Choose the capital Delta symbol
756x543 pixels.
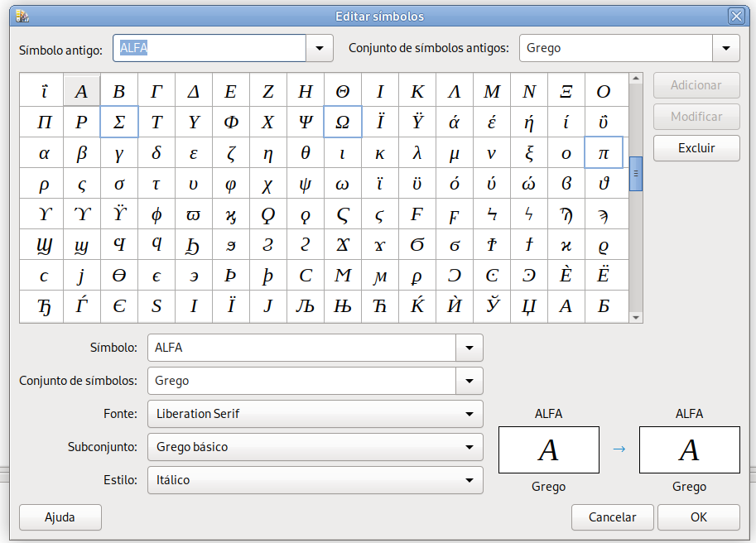click(x=194, y=91)
